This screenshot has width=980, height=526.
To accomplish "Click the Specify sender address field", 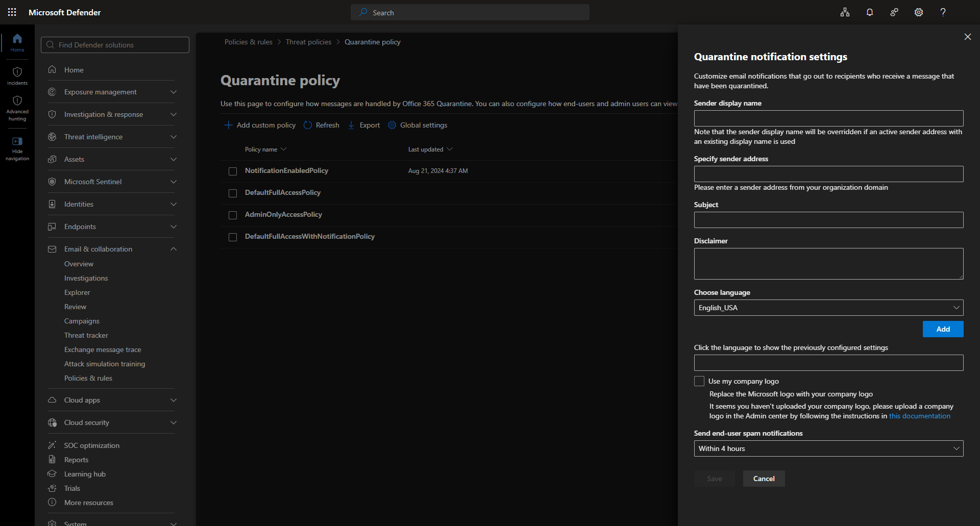I will (x=829, y=174).
